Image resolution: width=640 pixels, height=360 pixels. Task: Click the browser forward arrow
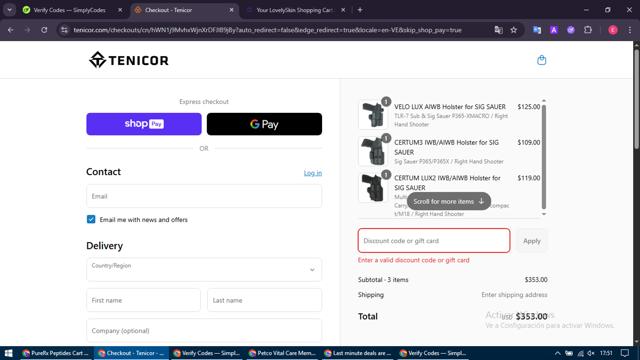(27, 30)
